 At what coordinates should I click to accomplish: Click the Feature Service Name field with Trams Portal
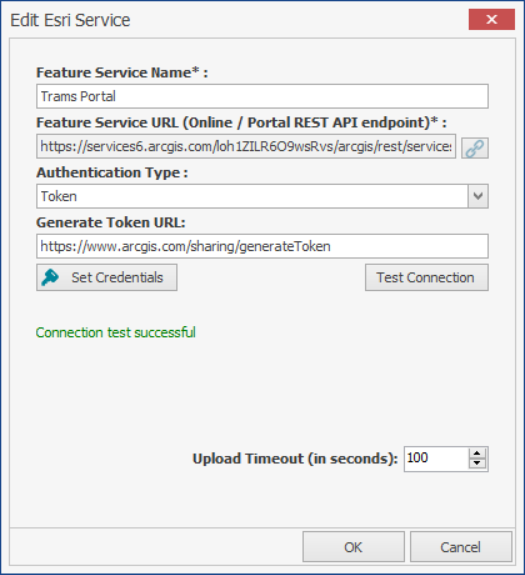tap(262, 96)
